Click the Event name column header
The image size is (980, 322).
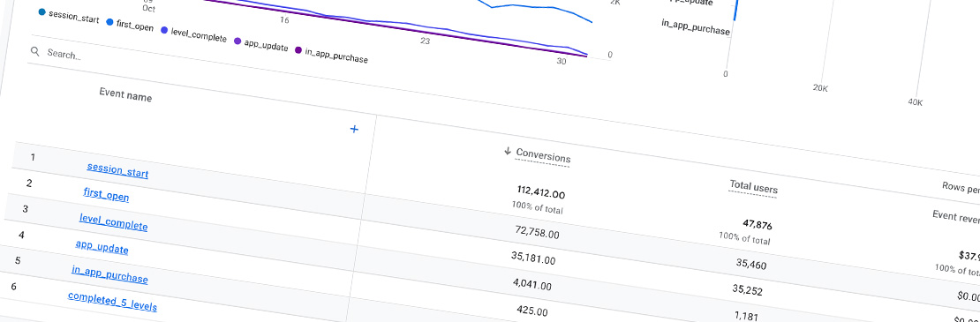click(x=125, y=95)
